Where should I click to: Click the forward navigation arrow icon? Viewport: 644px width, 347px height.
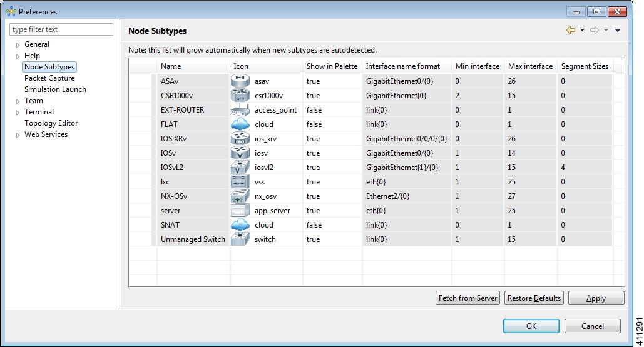595,30
